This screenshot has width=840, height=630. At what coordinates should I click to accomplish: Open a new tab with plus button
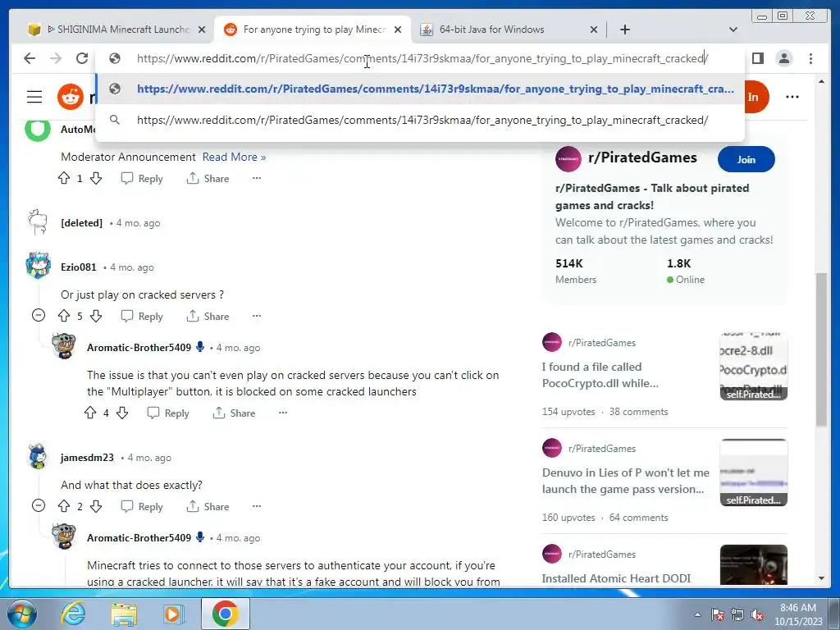coord(624,30)
